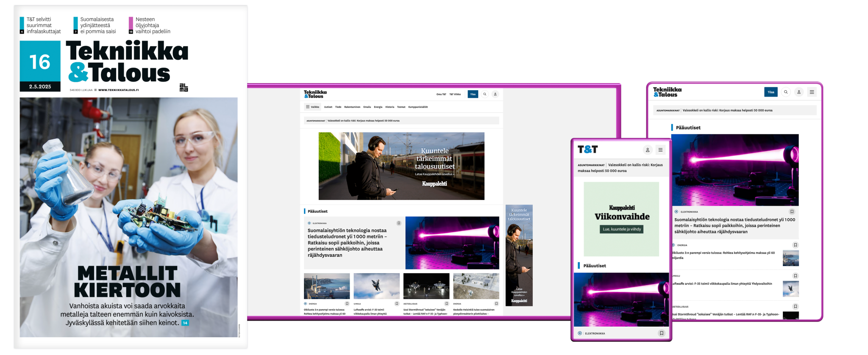Open the Energia menu item on desktop
Viewport: 868px width, 355px height.
[378, 107]
